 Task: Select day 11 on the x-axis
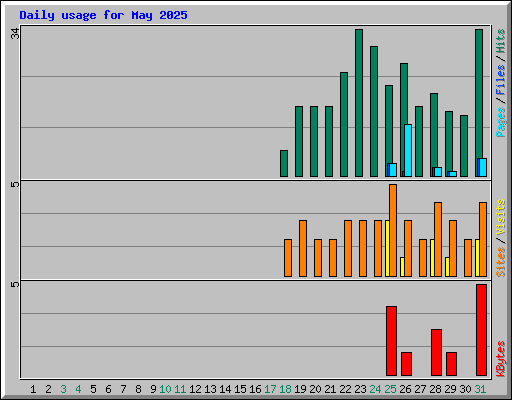[180, 389]
